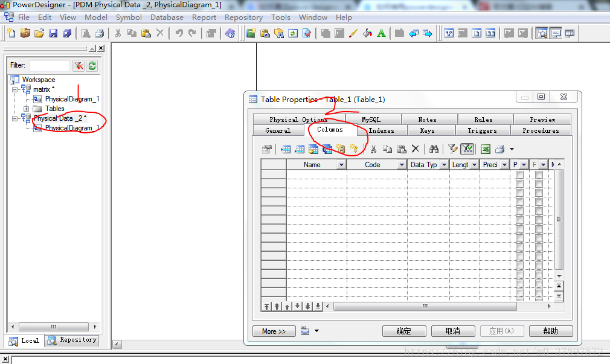
Task: Click Add Columns icon in dialog toolbar
Action: 313,149
